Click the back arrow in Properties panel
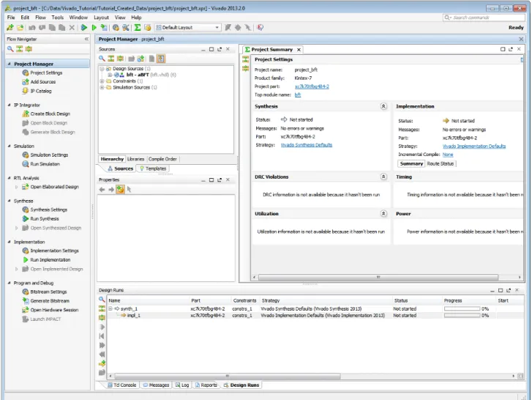 pyautogui.click(x=102, y=190)
